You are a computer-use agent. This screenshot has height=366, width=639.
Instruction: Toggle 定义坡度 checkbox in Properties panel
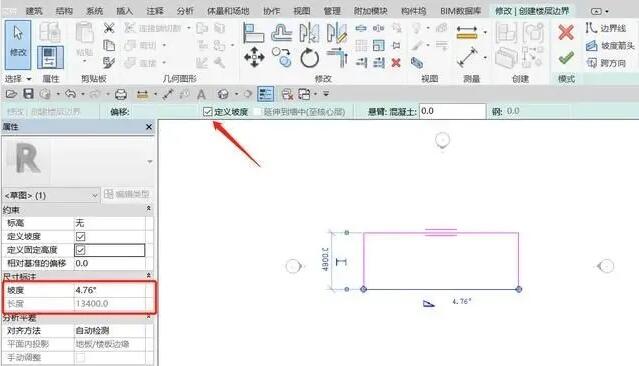tap(80, 236)
